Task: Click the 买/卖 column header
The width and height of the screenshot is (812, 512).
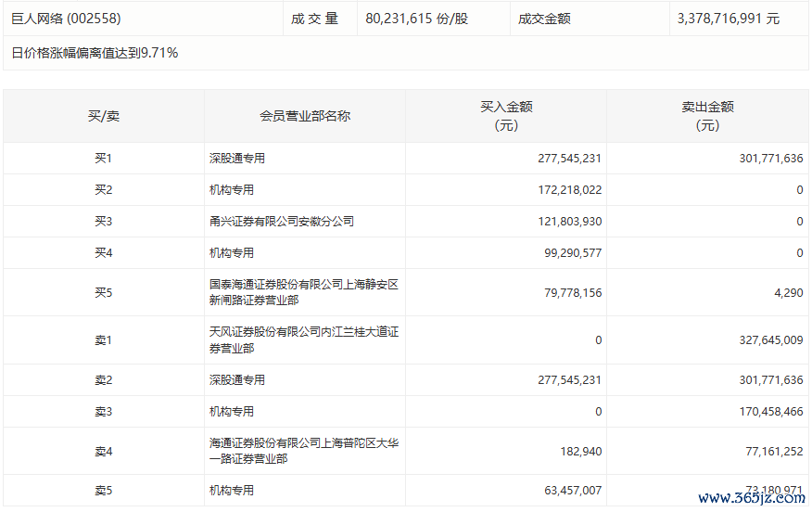Action: coord(104,116)
